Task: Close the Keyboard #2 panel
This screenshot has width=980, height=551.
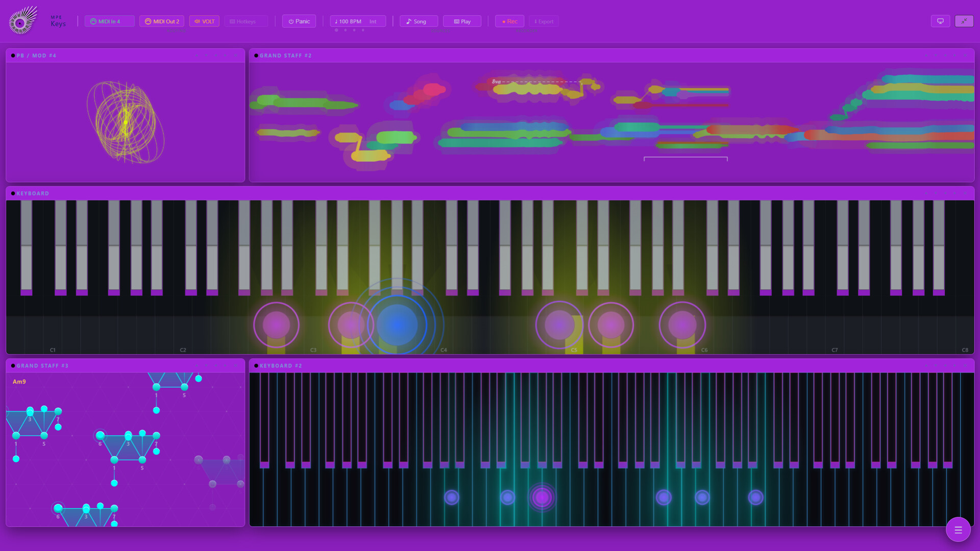Action: [965, 365]
